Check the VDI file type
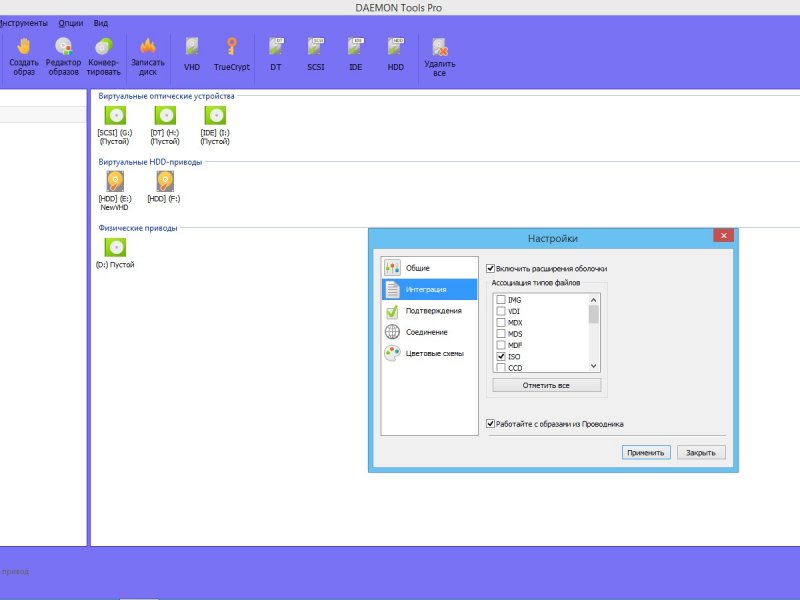The height and width of the screenshot is (600, 800). [x=501, y=311]
